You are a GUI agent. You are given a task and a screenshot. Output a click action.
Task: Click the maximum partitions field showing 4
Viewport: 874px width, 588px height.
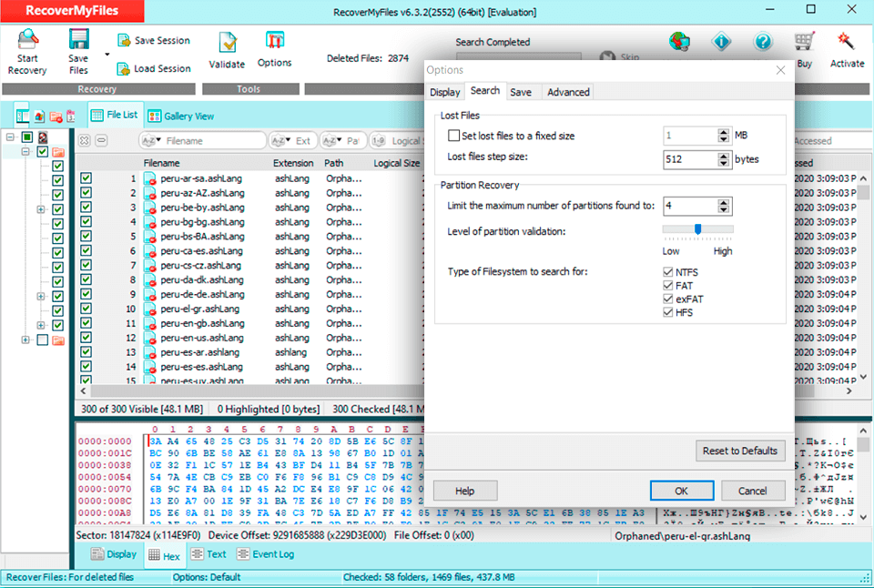690,207
